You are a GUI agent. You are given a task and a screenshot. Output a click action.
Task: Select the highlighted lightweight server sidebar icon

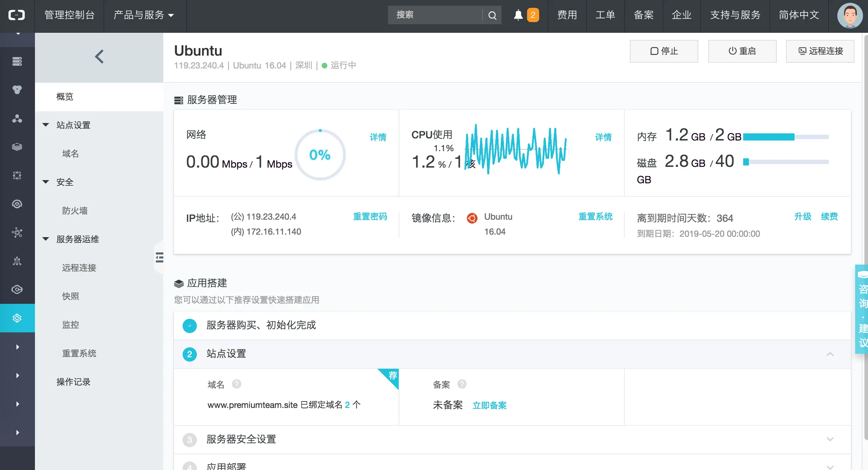(17, 318)
